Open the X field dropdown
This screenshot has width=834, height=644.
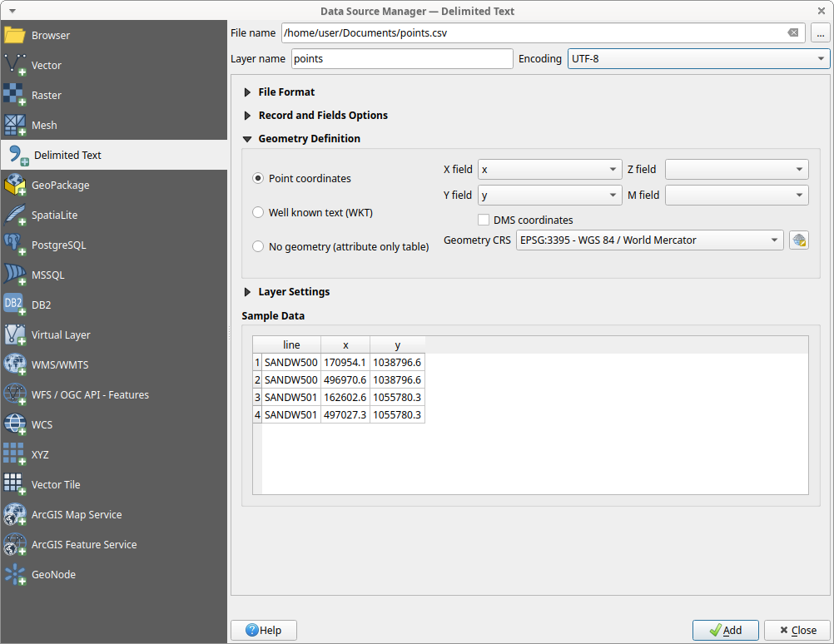tap(549, 169)
